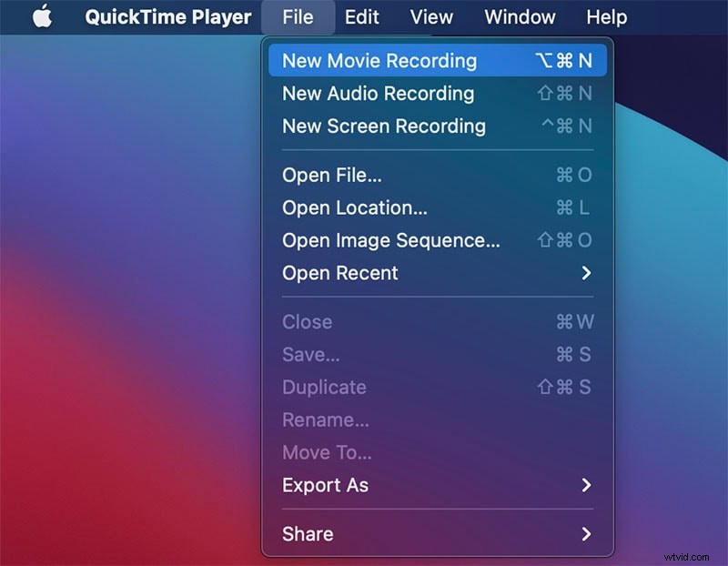728x566 pixels.
Task: Open the Help menu
Action: point(606,16)
